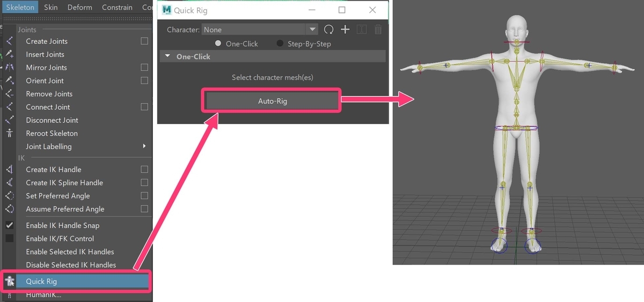Open the Skeleton menu
This screenshot has height=302, width=644.
click(20, 7)
